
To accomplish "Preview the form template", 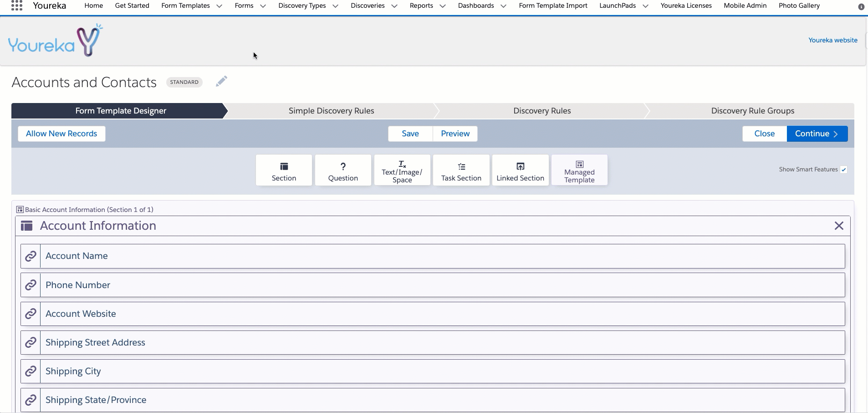I will [455, 134].
